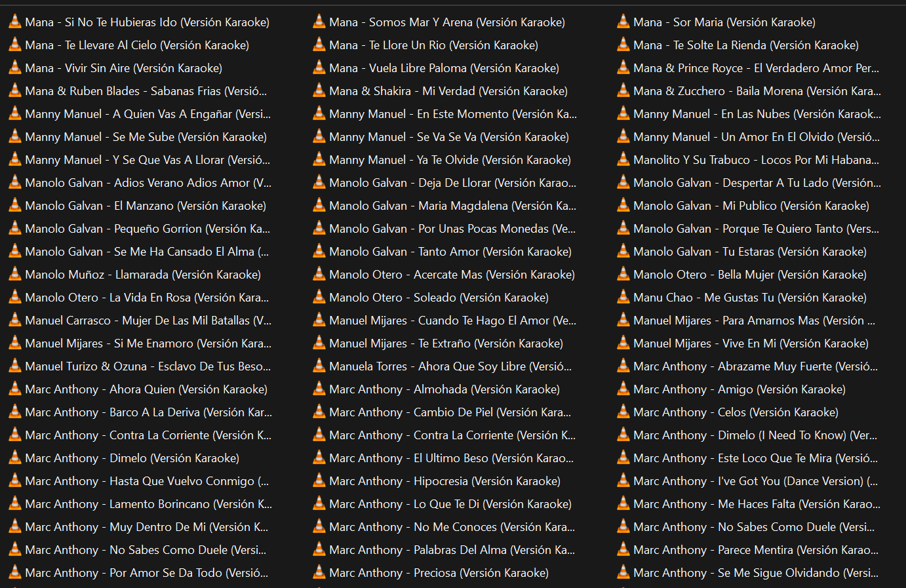Select the file Mana - Vivir Sin Aire

[123, 68]
